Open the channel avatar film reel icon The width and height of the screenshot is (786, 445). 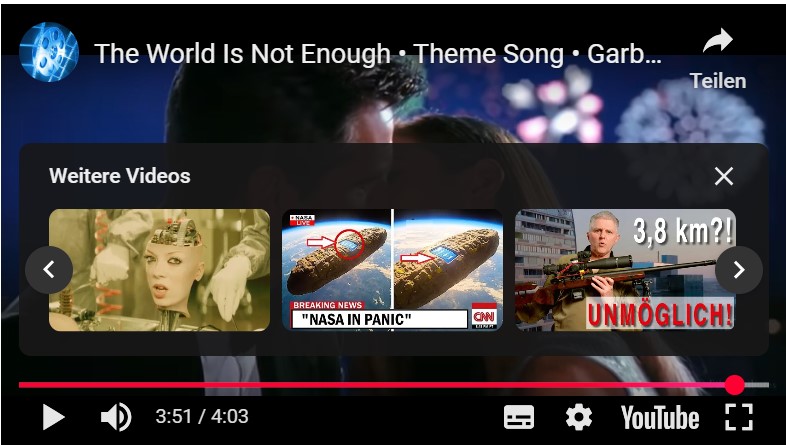point(49,52)
